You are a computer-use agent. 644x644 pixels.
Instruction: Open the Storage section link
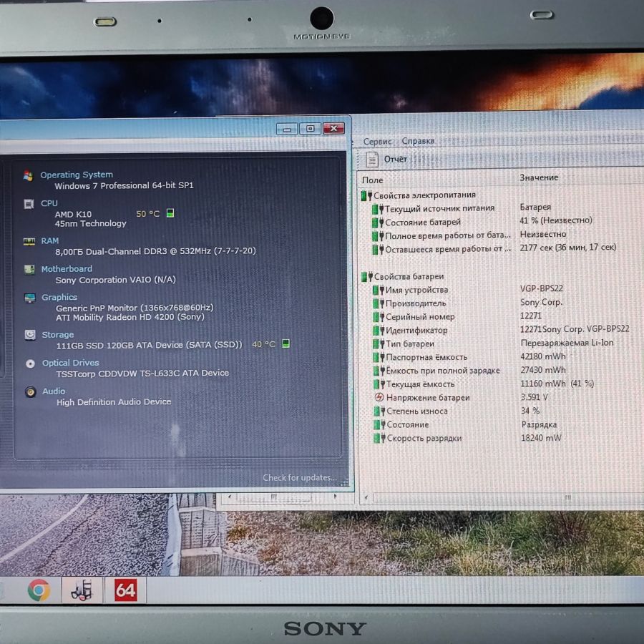click(x=58, y=335)
